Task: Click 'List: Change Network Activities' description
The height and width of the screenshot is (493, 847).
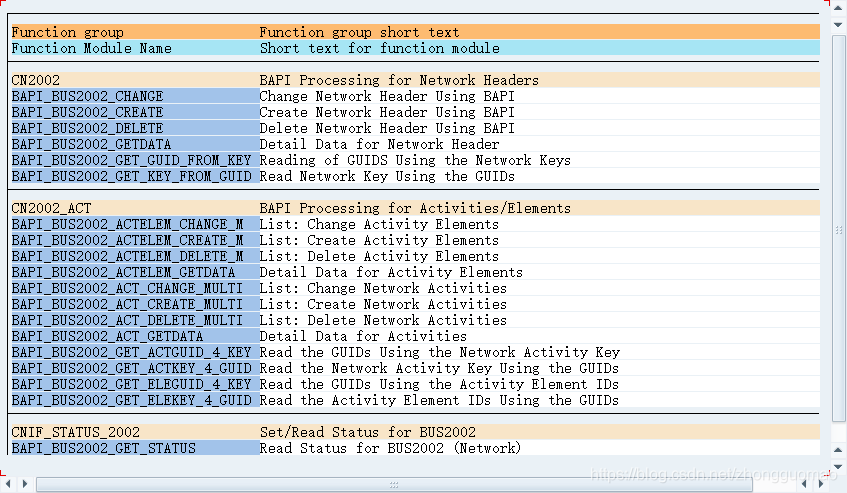Action: (x=384, y=288)
